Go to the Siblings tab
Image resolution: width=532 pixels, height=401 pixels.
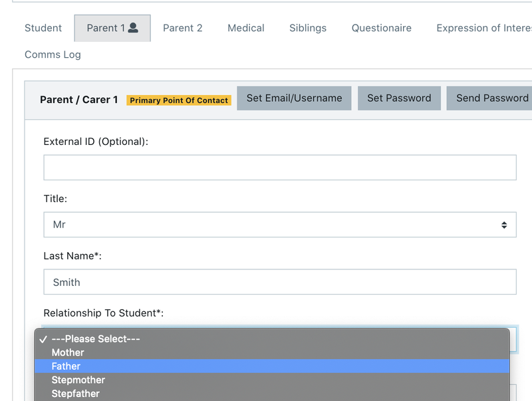(307, 28)
